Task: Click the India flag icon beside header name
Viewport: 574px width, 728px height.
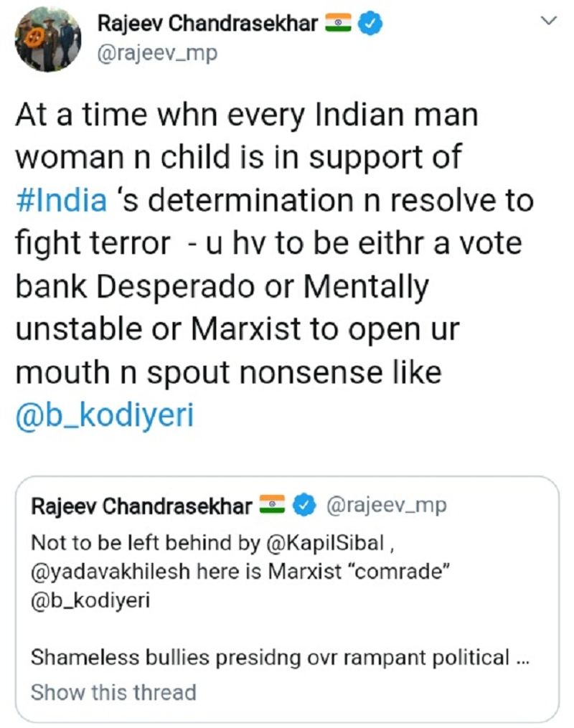Action: coord(339,24)
